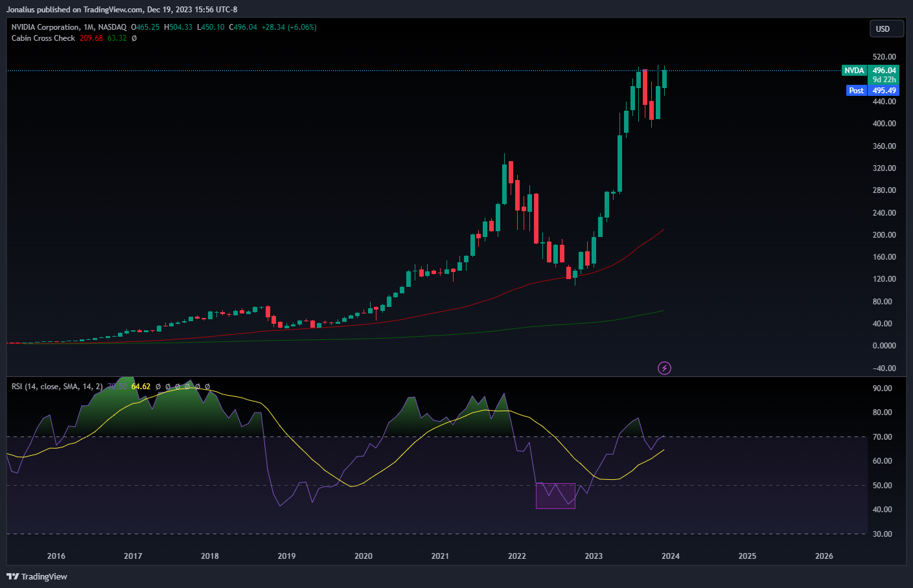Click the Jonalius published on TradingView.com header
The width and height of the screenshot is (913, 588).
pyautogui.click(x=122, y=10)
